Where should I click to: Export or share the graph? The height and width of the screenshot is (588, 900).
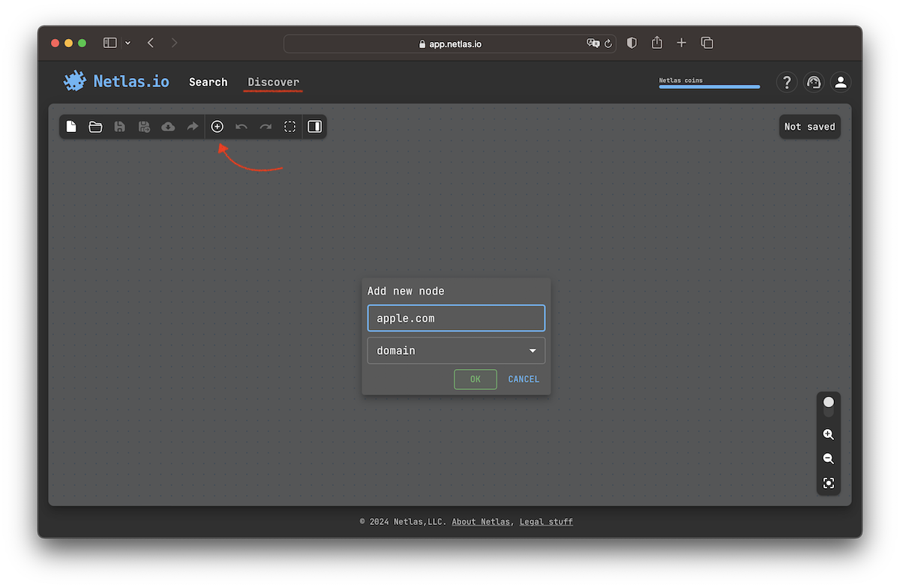[192, 126]
